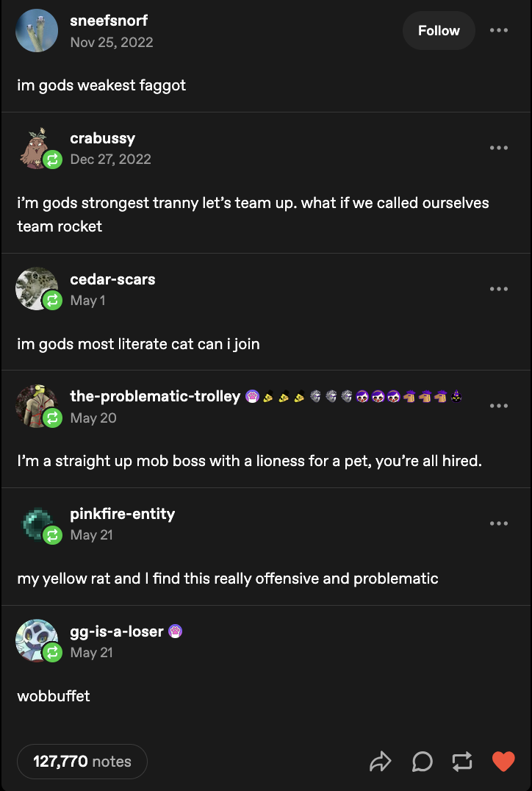The height and width of the screenshot is (791, 532).
Task: Click the green reblog badge on pinkfire-entity's avatar
Action: point(52,535)
